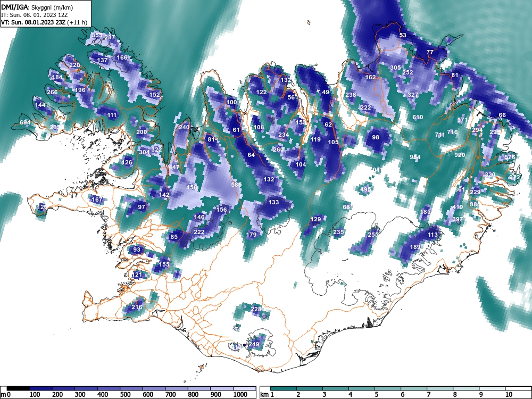The width and height of the screenshot is (532, 399).
Task: Select the map value 93
Action: (x=136, y=250)
